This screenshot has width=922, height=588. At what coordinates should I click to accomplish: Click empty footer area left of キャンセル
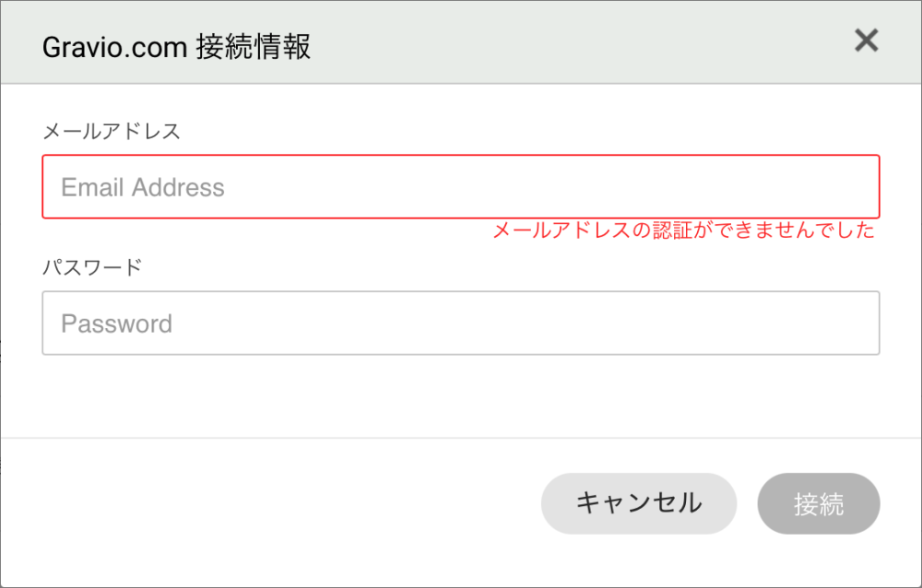[277, 504]
